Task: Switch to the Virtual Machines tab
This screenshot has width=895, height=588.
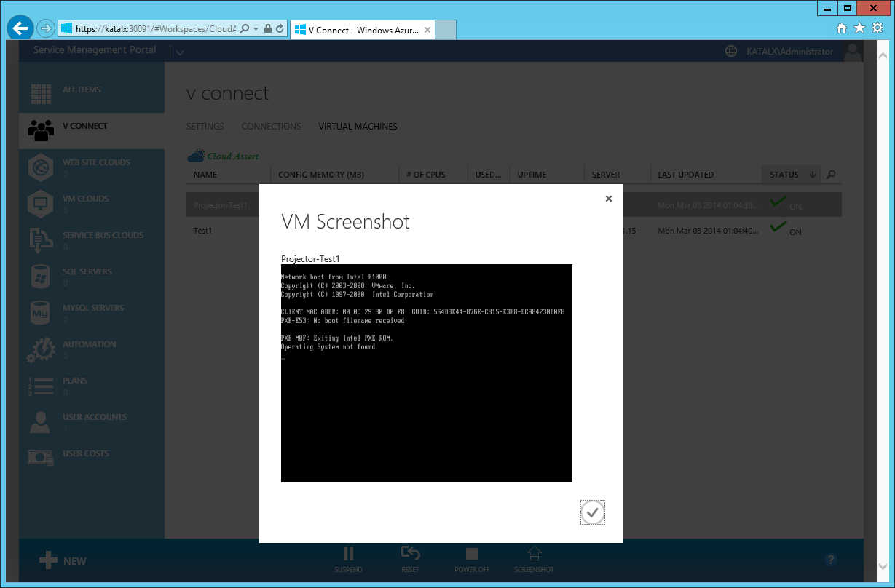Action: [358, 127]
